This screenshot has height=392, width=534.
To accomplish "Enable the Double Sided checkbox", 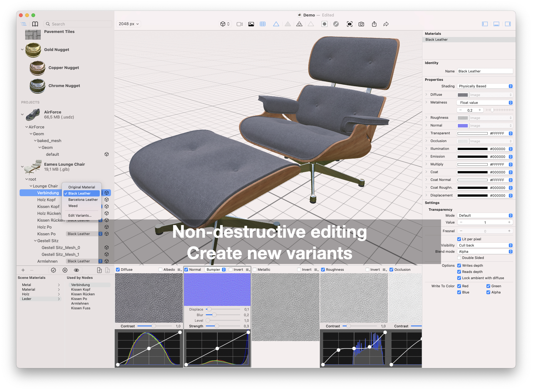I will point(459,258).
